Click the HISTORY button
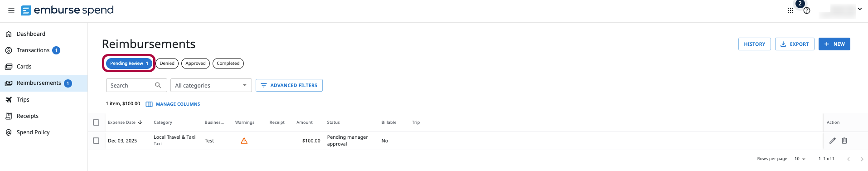The image size is (868, 171). pyautogui.click(x=754, y=44)
